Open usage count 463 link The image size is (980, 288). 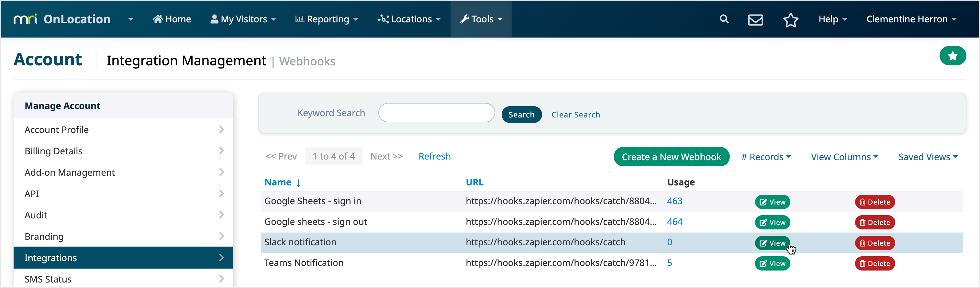674,201
